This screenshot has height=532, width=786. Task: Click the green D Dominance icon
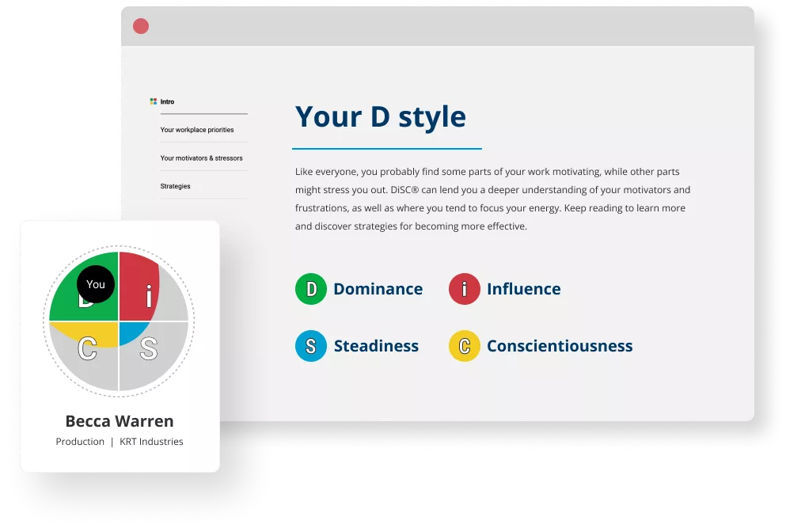[x=311, y=289]
